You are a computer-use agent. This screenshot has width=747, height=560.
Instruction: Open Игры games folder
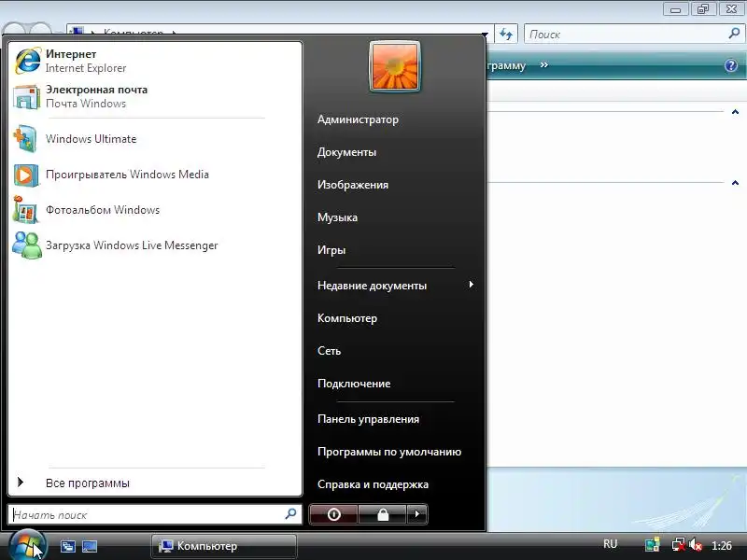click(x=331, y=250)
